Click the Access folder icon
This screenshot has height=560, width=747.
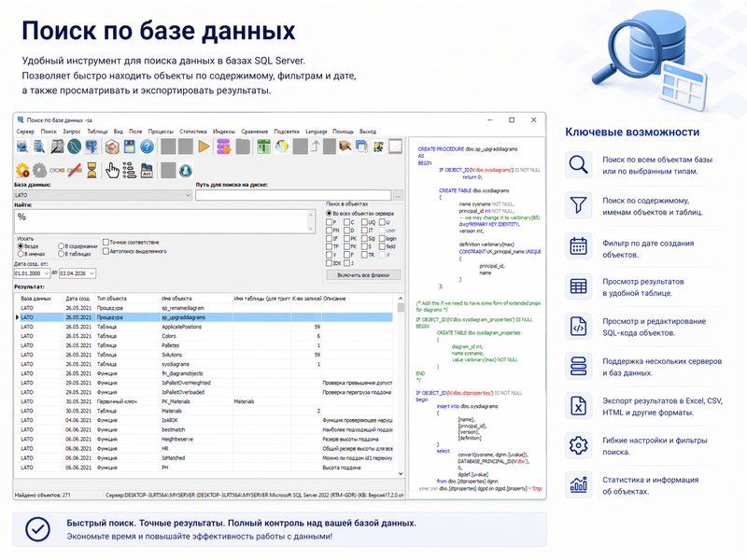147,170
